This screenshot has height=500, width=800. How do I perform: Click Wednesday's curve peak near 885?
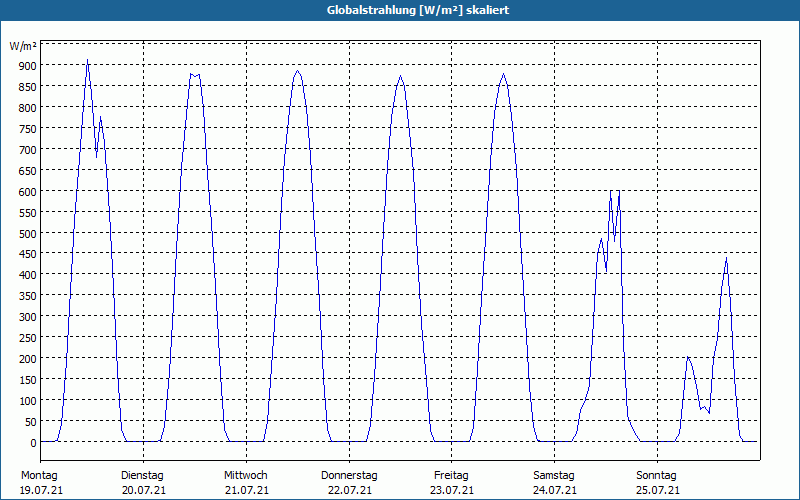[297, 71]
